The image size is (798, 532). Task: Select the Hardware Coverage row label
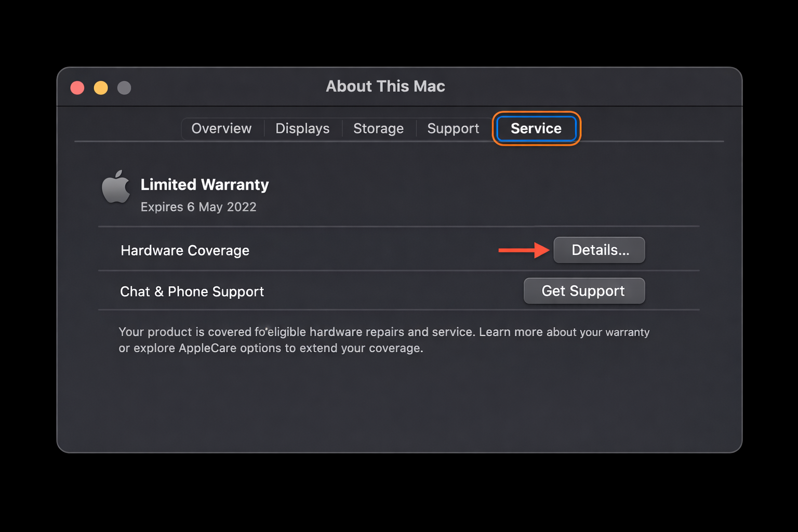pos(185,250)
